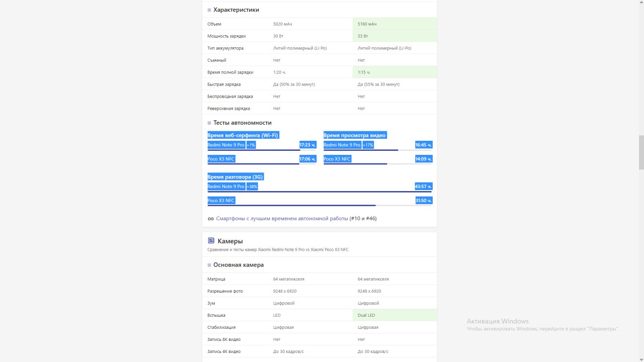Click the 17:06 ч. web surfing result
This screenshot has height=362, width=644.
(x=308, y=159)
